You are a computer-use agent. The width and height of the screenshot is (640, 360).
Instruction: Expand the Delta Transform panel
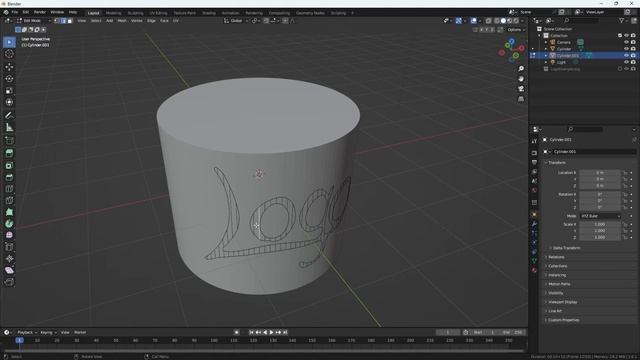point(566,248)
